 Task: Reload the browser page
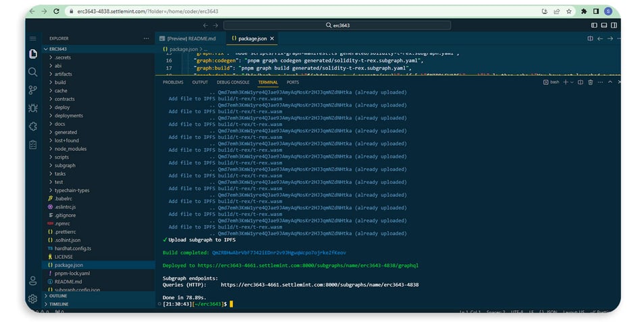56,11
